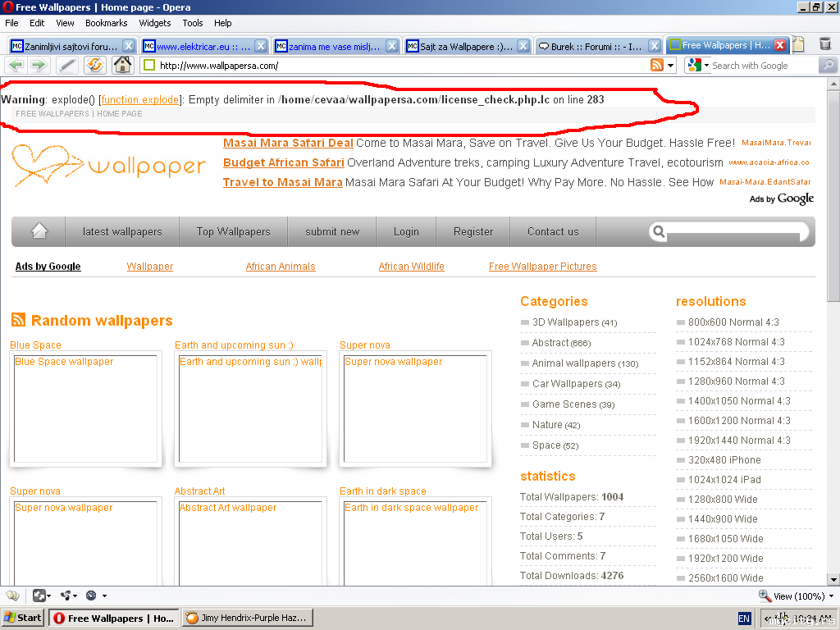Click Register in navigation bar

click(473, 231)
